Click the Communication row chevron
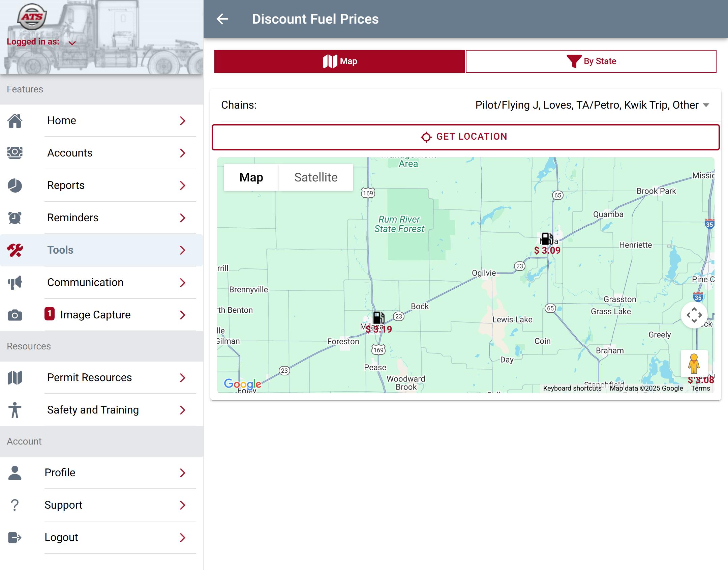728x570 pixels. [x=183, y=282]
